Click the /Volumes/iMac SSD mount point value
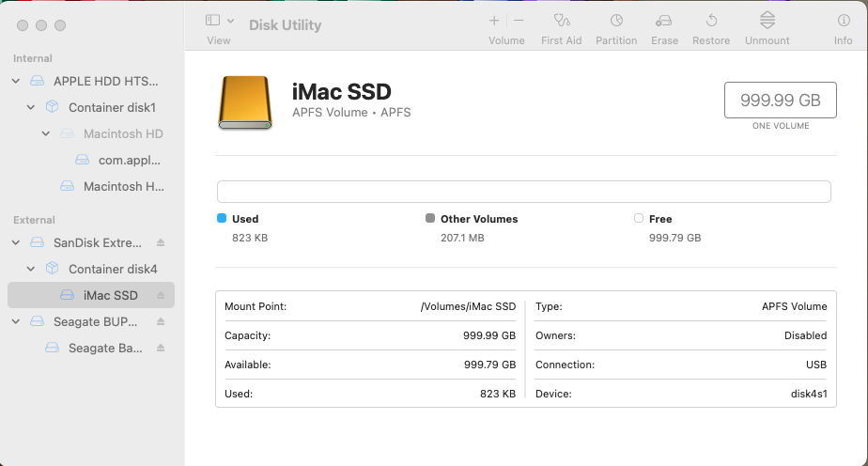868x466 pixels. [x=469, y=306]
